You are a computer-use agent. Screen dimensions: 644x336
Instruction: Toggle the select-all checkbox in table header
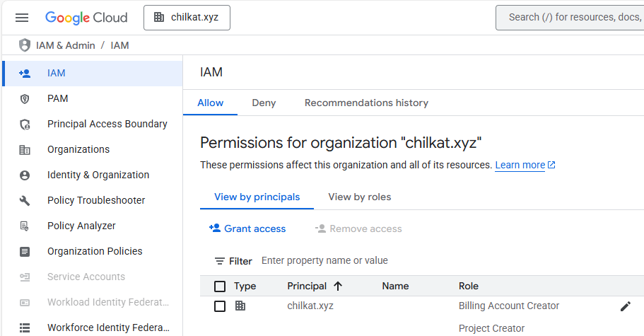(x=220, y=286)
